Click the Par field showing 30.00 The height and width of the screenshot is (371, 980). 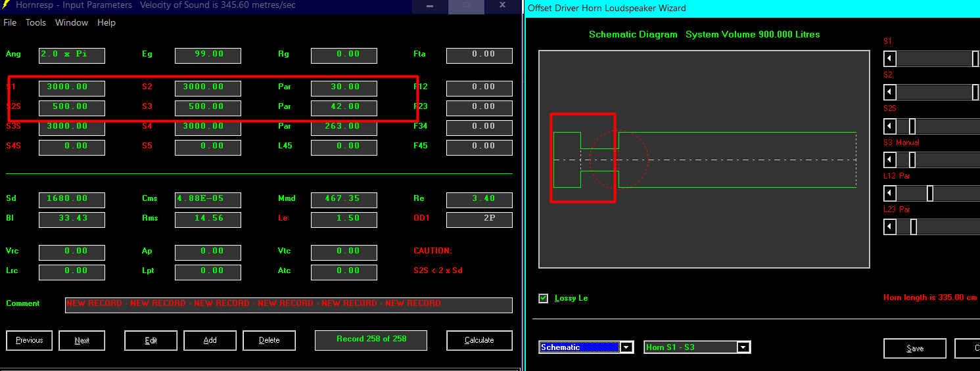tap(344, 88)
